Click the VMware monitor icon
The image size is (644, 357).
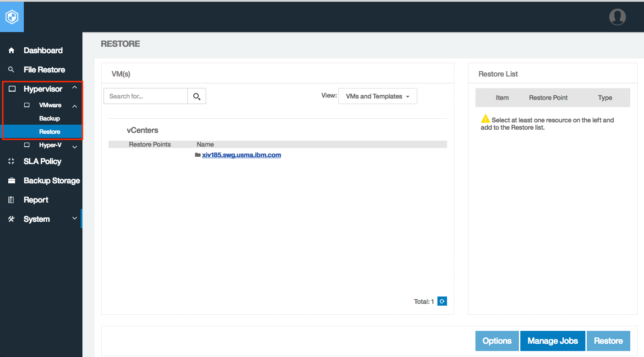coord(27,105)
